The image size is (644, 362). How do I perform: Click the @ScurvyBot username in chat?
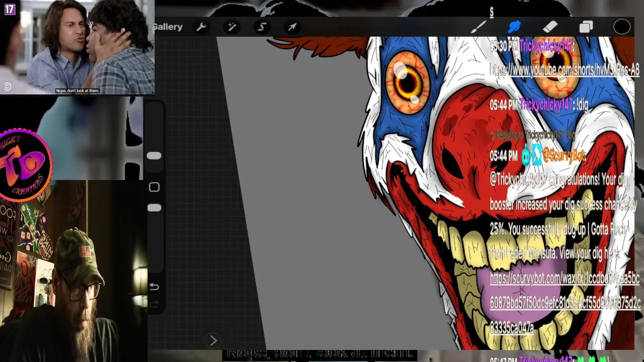point(564,156)
